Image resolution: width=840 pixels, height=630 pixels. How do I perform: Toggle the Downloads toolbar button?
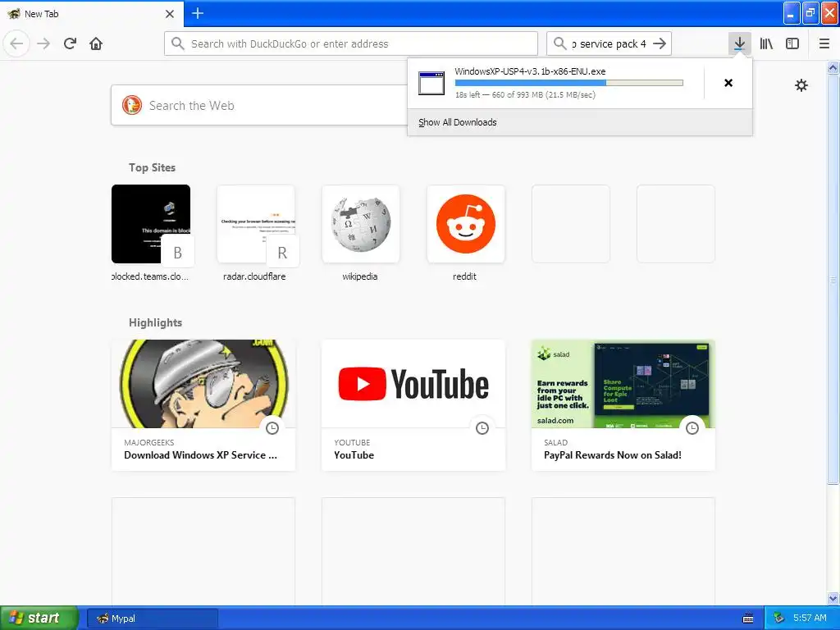(x=739, y=43)
